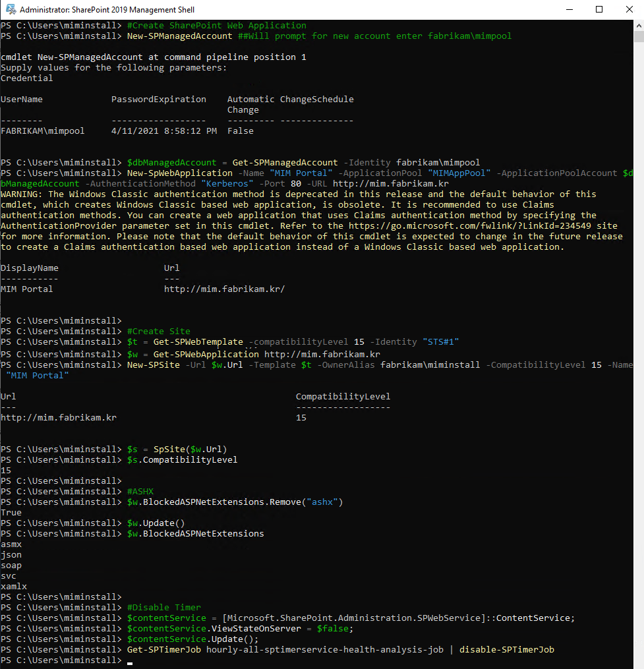
Task: Click the 'Get-SPWebApplication' command text
Action: click(x=206, y=355)
